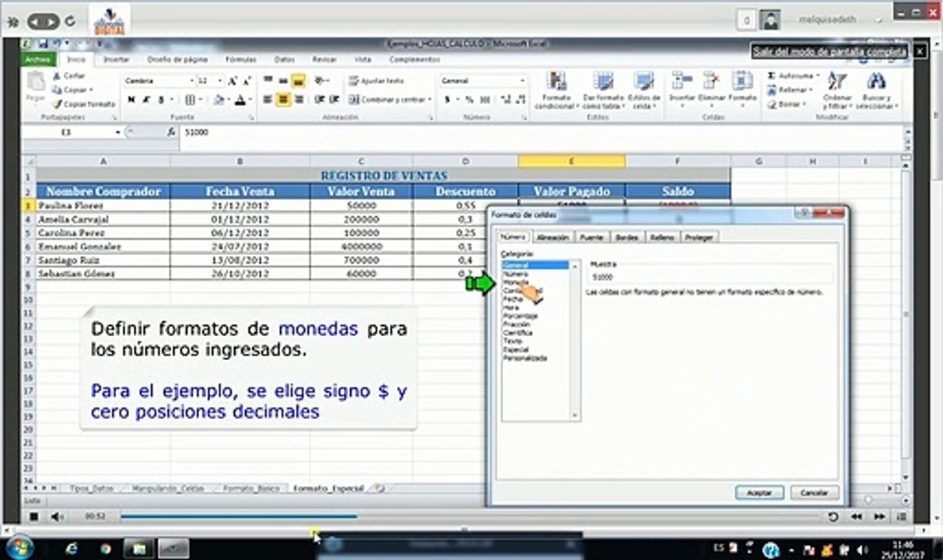The width and height of the screenshot is (943, 560).
Task: Toggle right horizontal alignment
Action: coord(299,100)
